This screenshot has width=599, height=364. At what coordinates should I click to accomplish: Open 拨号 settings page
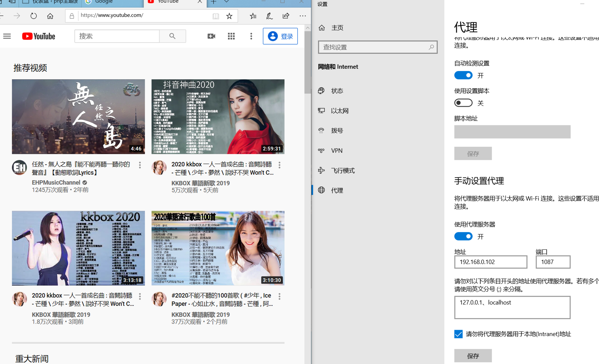331,131
